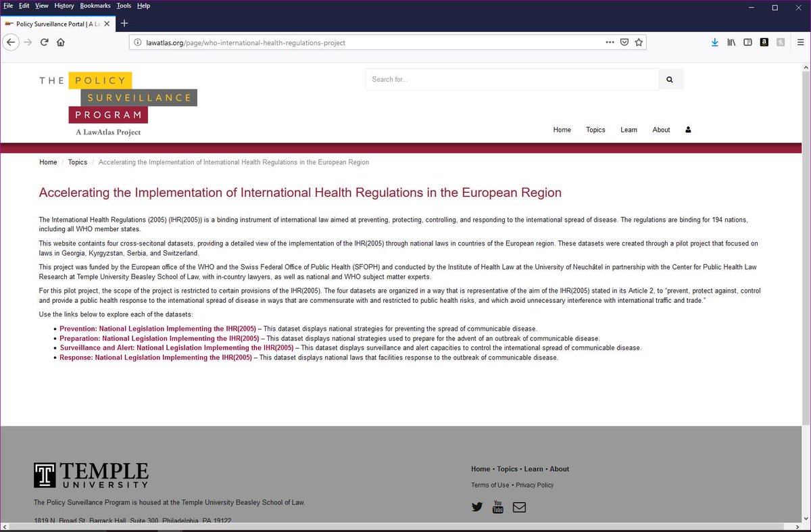Click the paragraph beginning 'This website containts four cross-secitonal datasets'
Screen dimensions: 811x532
[399, 247]
